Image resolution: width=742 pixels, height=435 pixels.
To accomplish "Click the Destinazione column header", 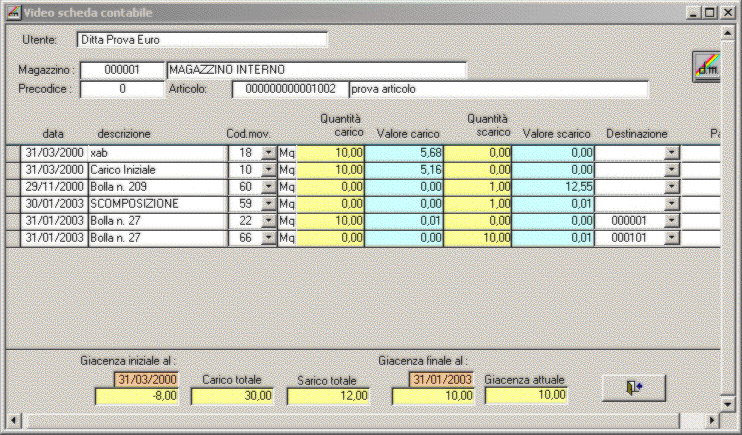I will (636, 134).
